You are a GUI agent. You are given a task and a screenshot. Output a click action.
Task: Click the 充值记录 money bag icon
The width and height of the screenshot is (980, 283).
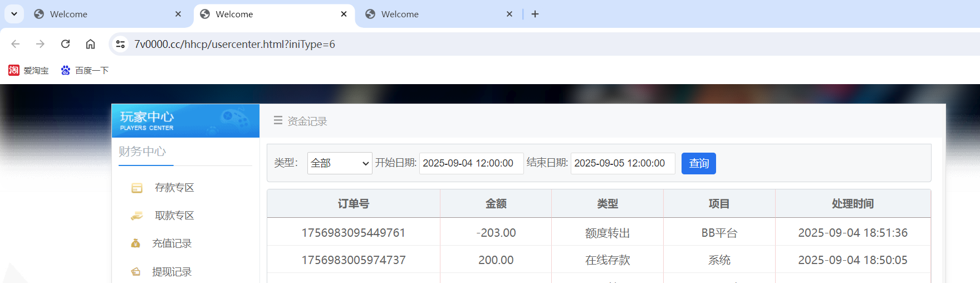pos(135,243)
